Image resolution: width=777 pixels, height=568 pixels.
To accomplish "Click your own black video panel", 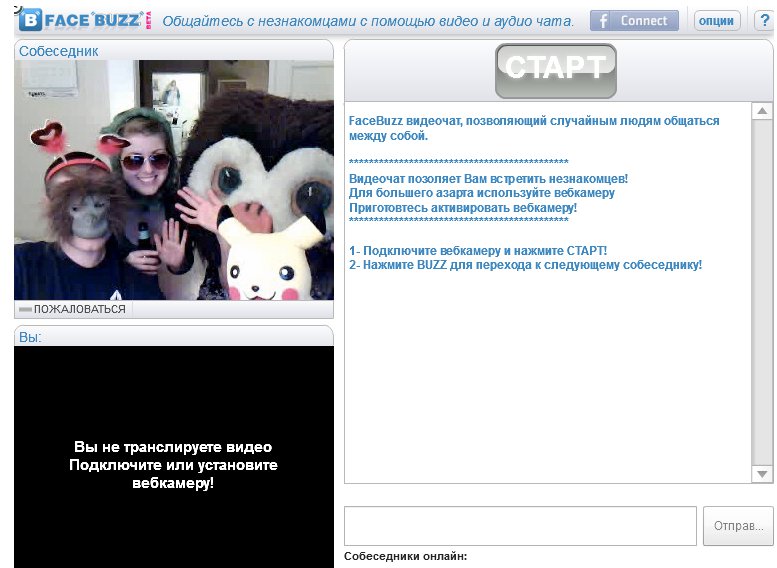I will click(174, 456).
